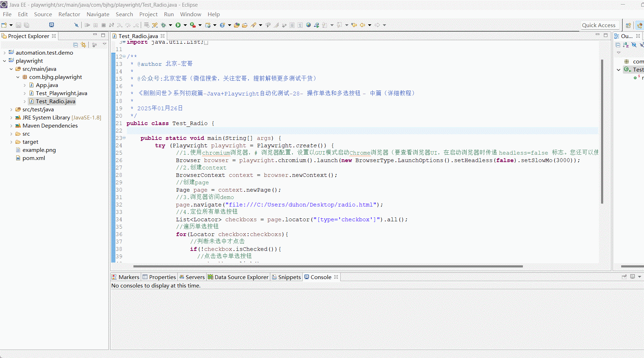Select Test_Playwright.java in Project Explorer

coord(62,93)
